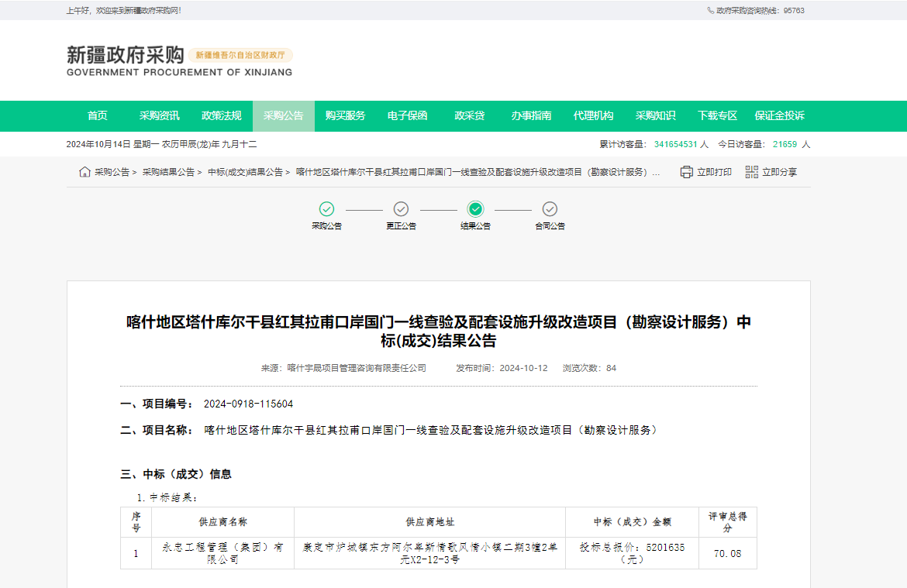Click the 新疆维吾尔自治区财政厅 badge
Image resolution: width=907 pixels, height=588 pixels.
click(240, 56)
